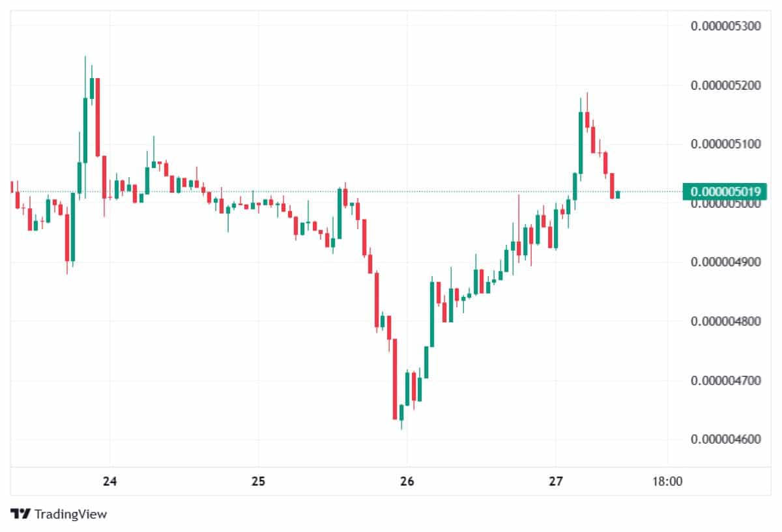Screen dimensions: 782x532
Task: Open the TradingView text link
Action: point(70,514)
